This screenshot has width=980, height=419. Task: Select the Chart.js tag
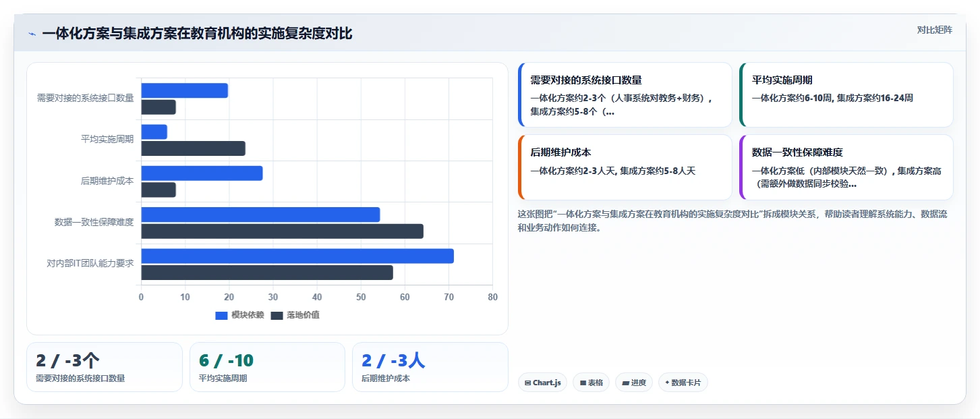(x=542, y=383)
